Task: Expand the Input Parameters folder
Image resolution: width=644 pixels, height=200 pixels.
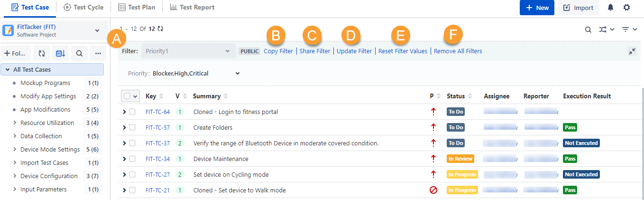Action: [15, 189]
